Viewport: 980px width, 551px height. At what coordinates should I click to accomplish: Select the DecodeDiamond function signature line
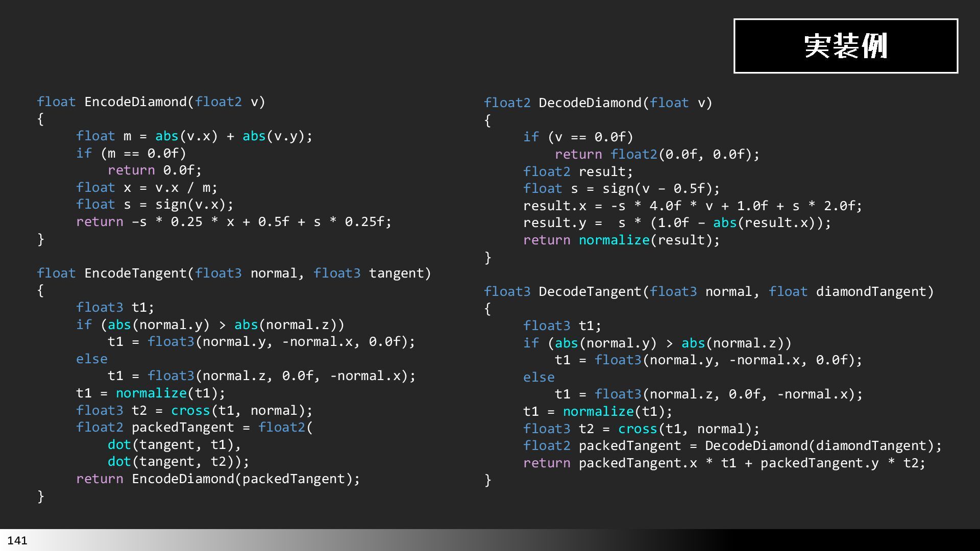click(598, 103)
